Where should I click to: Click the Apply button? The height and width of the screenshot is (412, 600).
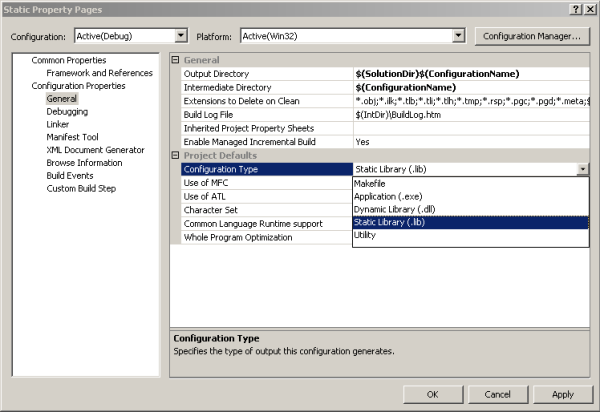click(562, 394)
